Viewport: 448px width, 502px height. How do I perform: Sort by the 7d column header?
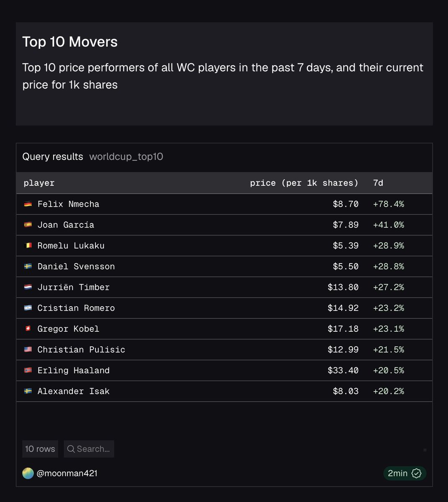[x=378, y=183]
